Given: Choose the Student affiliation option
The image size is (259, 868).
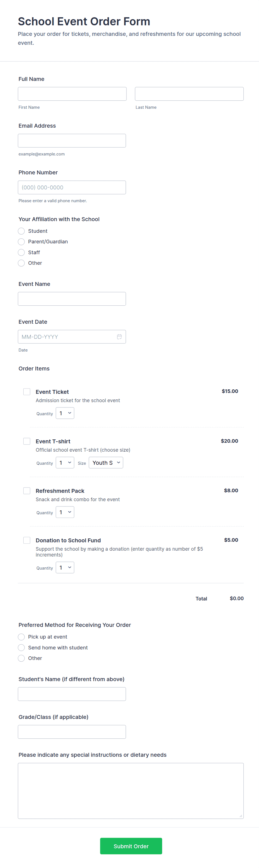Looking at the screenshot, I should (21, 231).
